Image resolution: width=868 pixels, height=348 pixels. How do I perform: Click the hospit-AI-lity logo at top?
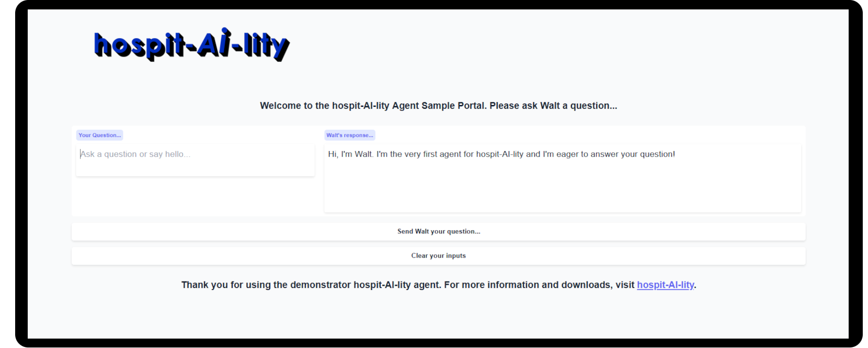pyautogui.click(x=191, y=44)
